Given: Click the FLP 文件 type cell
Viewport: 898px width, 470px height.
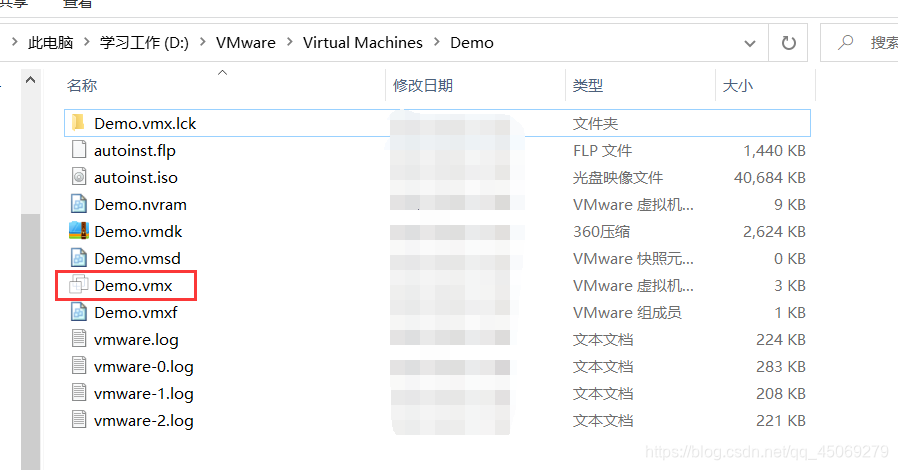Looking at the screenshot, I should [602, 151].
